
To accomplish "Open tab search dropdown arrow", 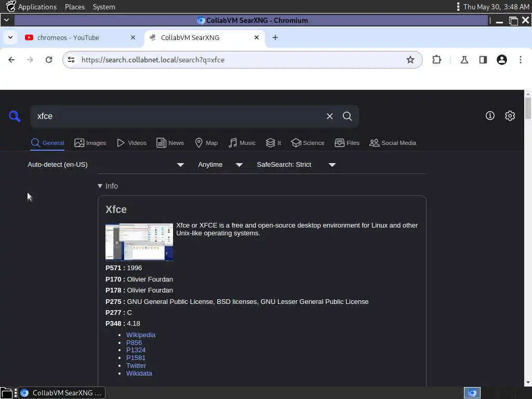I will [10, 37].
